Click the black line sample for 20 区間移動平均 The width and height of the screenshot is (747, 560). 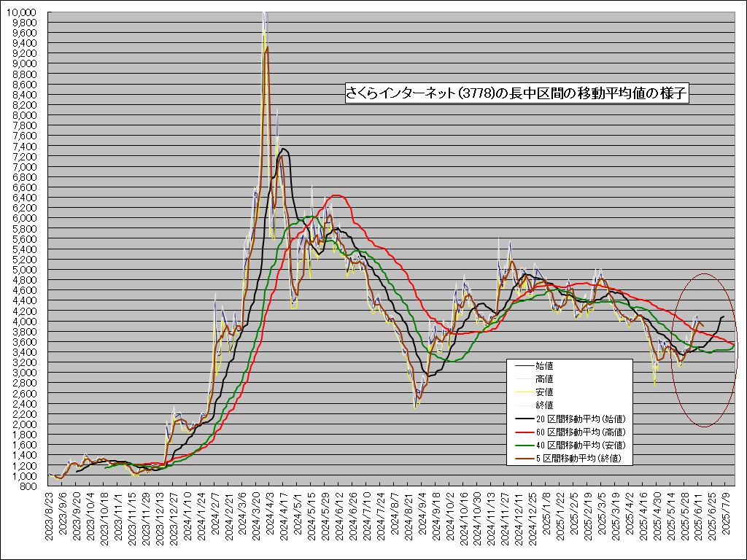(x=524, y=419)
